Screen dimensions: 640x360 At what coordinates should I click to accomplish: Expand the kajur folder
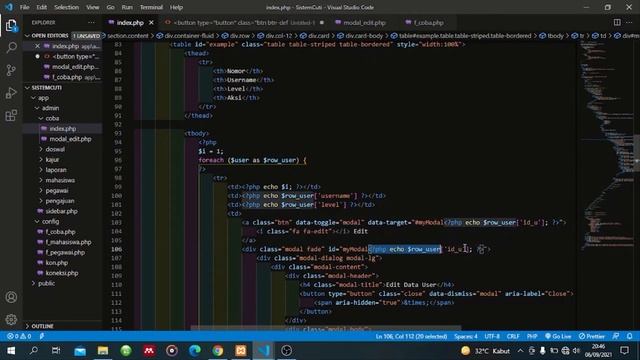coord(62,160)
